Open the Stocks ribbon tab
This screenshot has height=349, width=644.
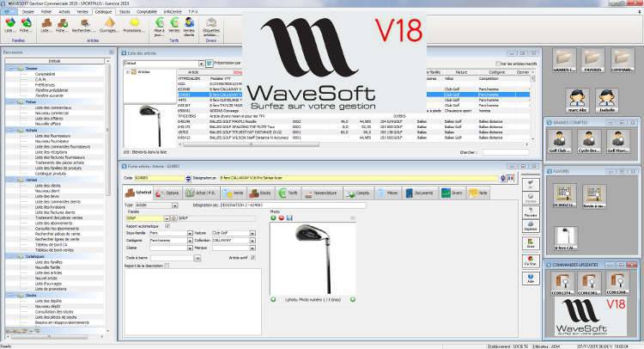pos(125,11)
